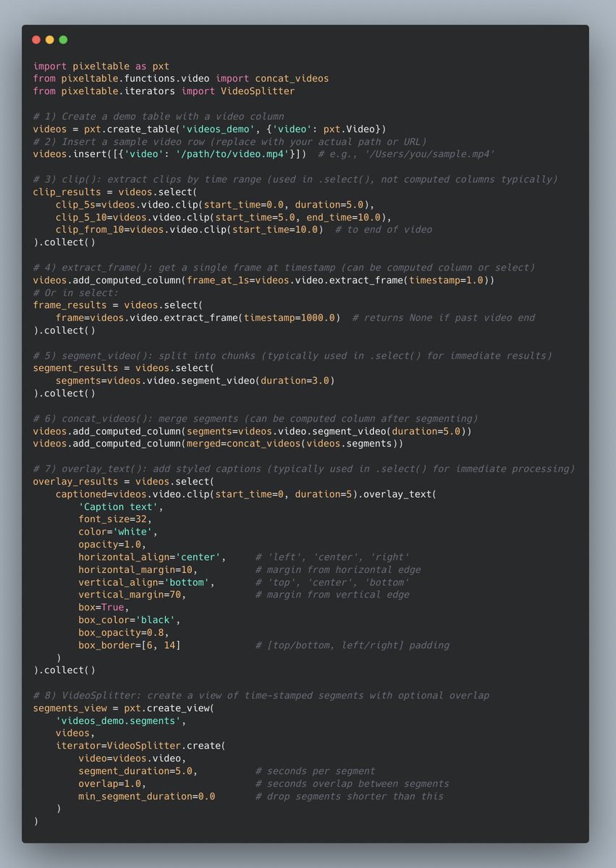Click 'VideoSplitter' in the iterators import line
Viewport: 616px width, 868px height.
click(258, 91)
